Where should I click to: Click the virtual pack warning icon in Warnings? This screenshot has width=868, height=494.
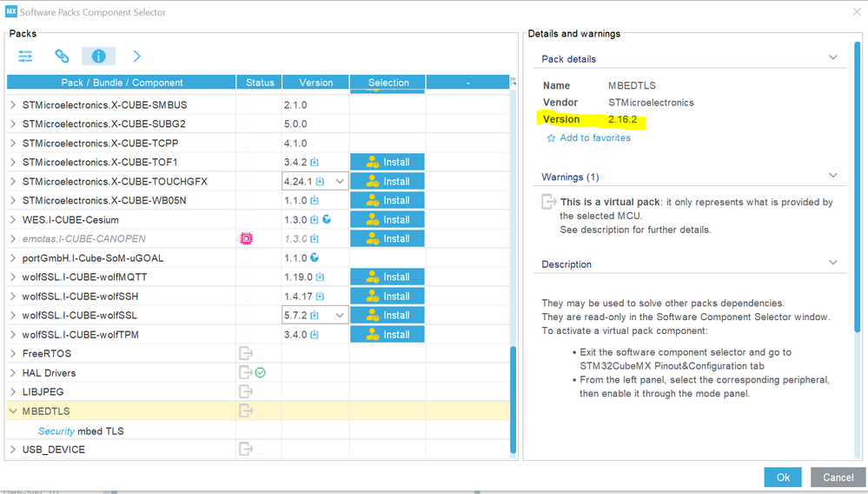548,202
